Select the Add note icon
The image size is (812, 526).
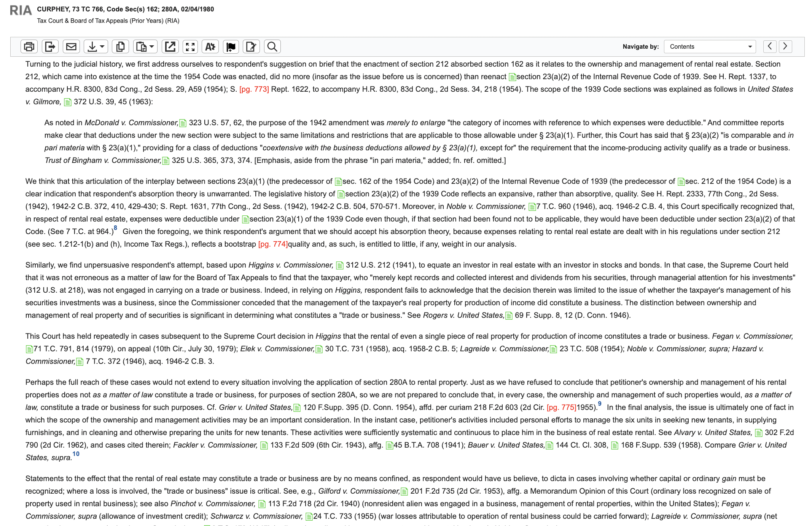click(x=251, y=46)
